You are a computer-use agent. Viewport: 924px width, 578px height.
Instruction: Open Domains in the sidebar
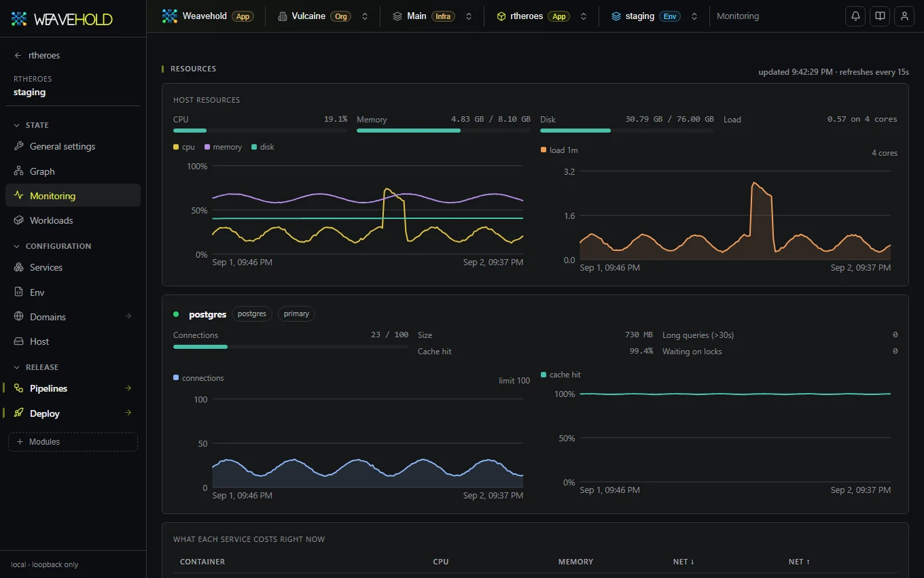click(73, 317)
